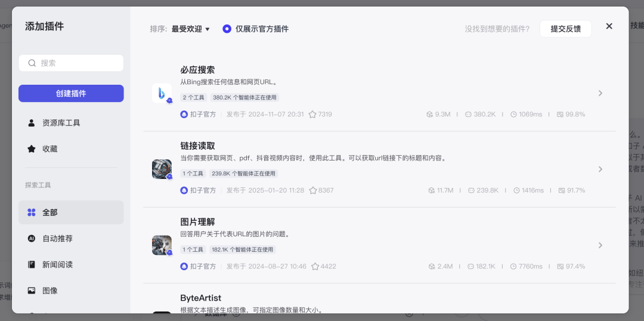This screenshot has height=321, width=644.
Task: Click the star favorite icon for 图片理解 (4422)
Action: (315, 266)
